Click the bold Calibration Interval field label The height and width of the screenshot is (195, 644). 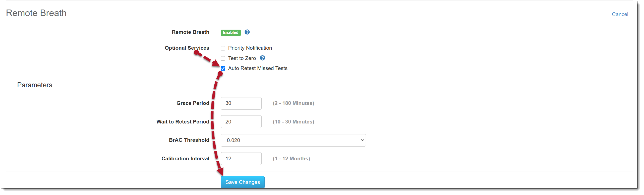[x=185, y=159]
